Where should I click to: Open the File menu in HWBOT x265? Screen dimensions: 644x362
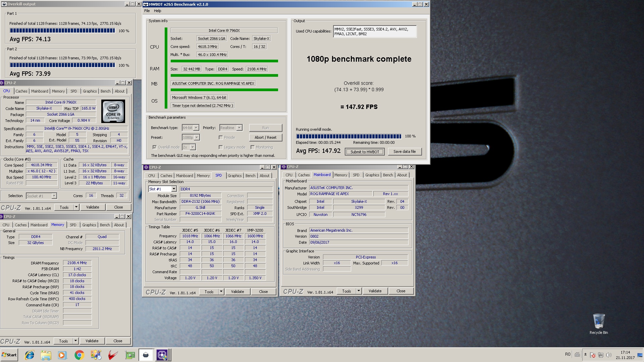pyautogui.click(x=147, y=11)
